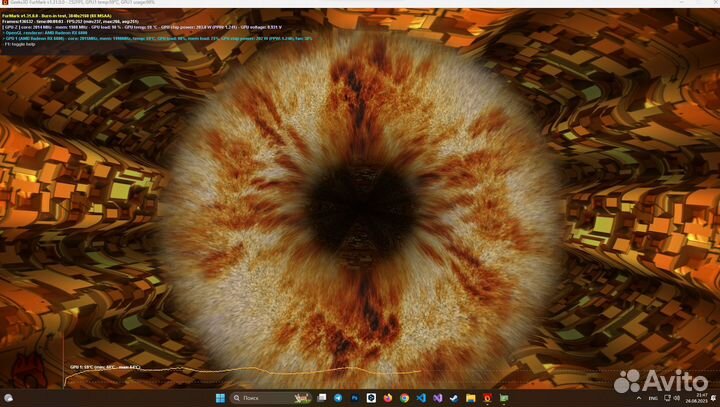720x407 pixels.
Task: Open the weather widget on the taskbar
Action: pos(9,398)
